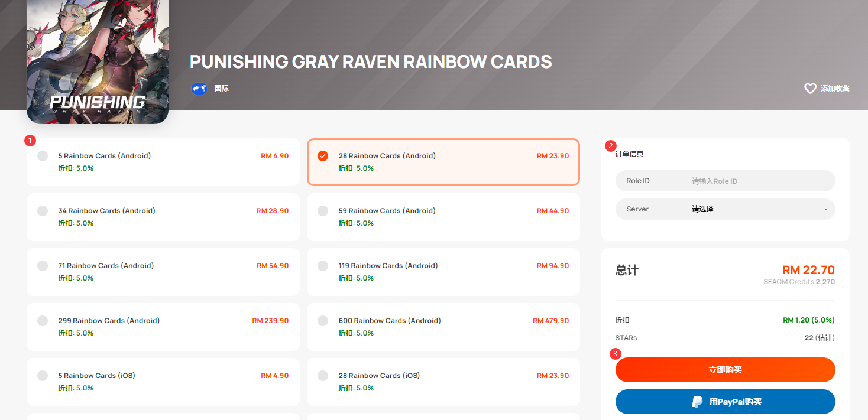This screenshot has height=420, width=868.
Task: Click the 600 Rainbow Cards (Android) title
Action: (390, 321)
